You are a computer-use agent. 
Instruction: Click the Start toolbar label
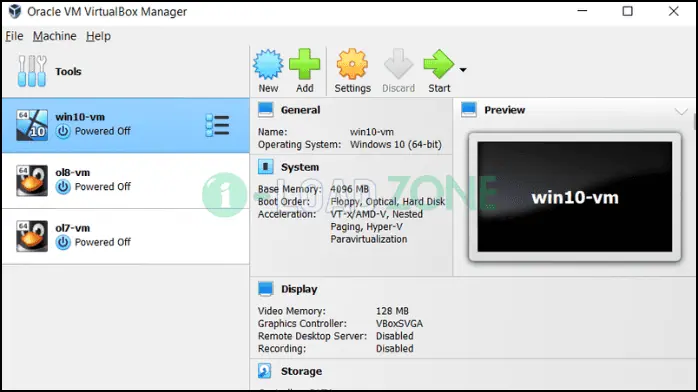(x=439, y=89)
